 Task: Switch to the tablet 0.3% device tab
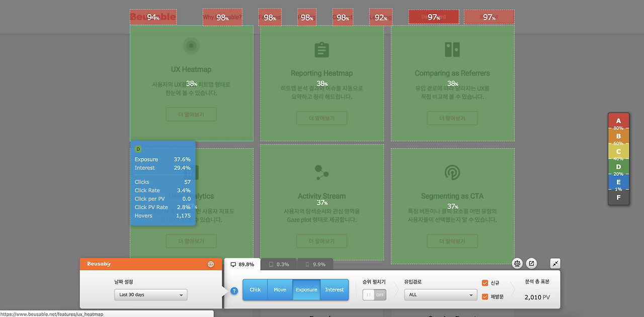[x=279, y=264]
